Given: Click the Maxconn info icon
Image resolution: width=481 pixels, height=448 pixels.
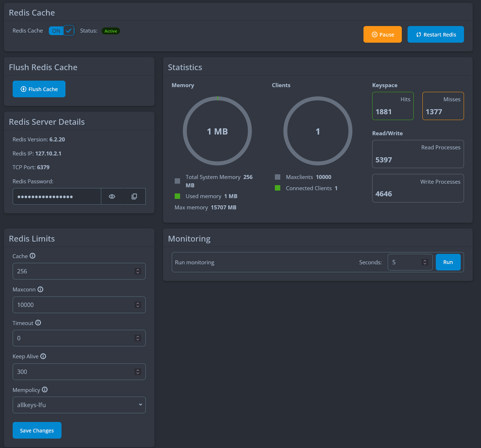Looking at the screenshot, I should tap(41, 289).
